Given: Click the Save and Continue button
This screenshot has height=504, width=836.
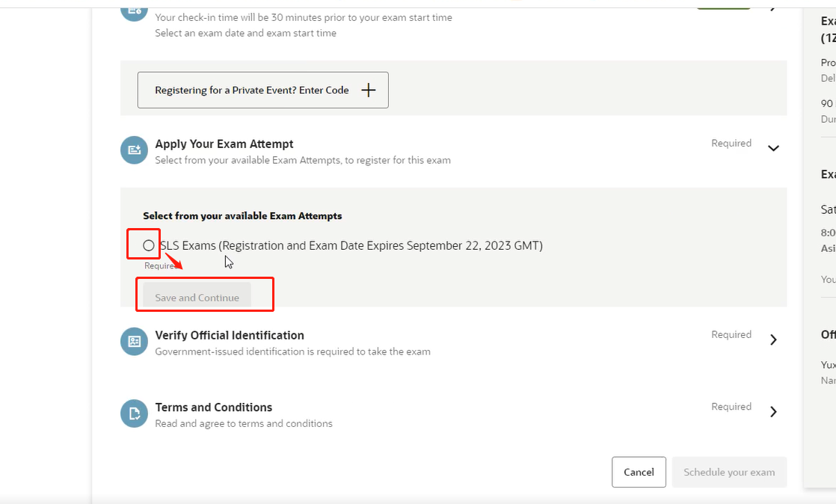Looking at the screenshot, I should tap(197, 298).
